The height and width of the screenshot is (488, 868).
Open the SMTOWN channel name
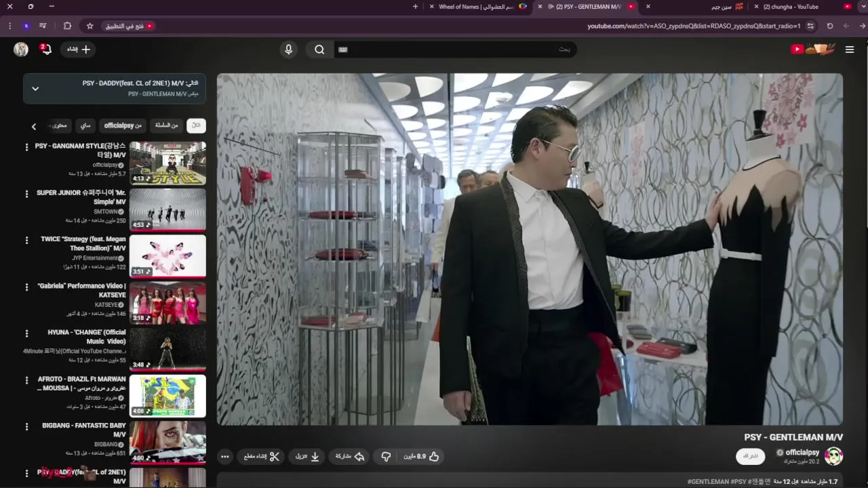(x=105, y=211)
